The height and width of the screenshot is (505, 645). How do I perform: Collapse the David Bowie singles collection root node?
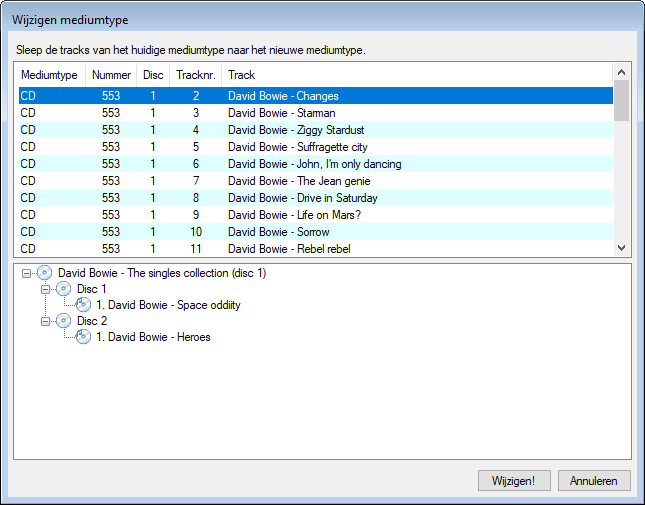pyautogui.click(x=26, y=273)
